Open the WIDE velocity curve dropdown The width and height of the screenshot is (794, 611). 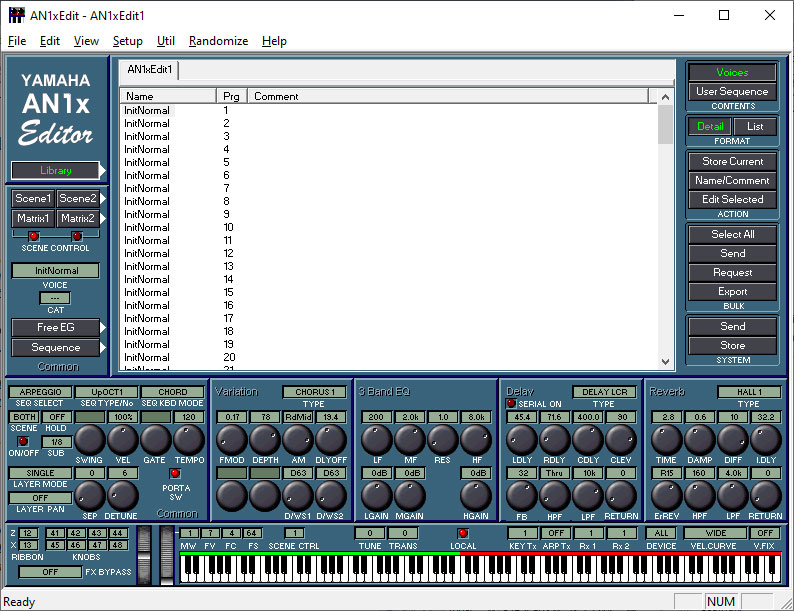716,533
